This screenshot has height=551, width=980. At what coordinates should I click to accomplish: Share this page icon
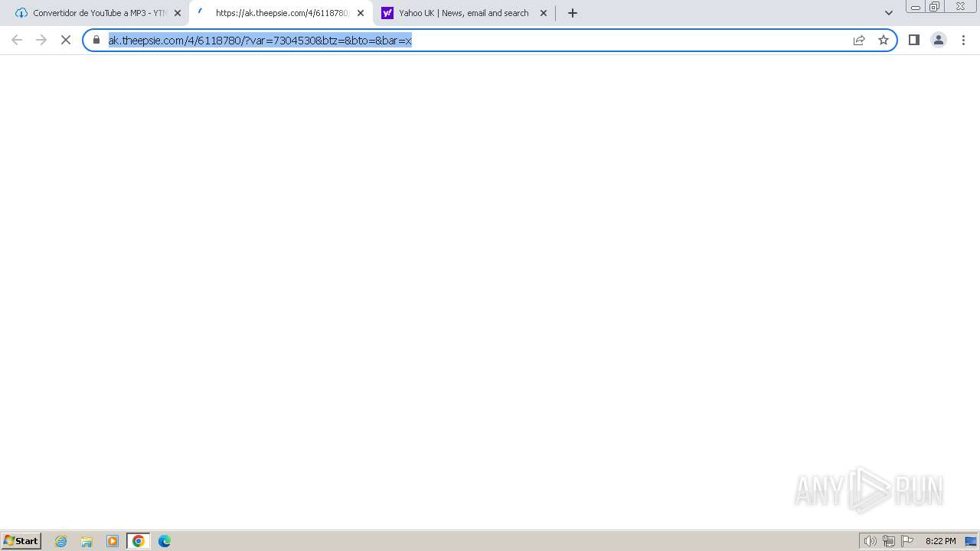859,40
